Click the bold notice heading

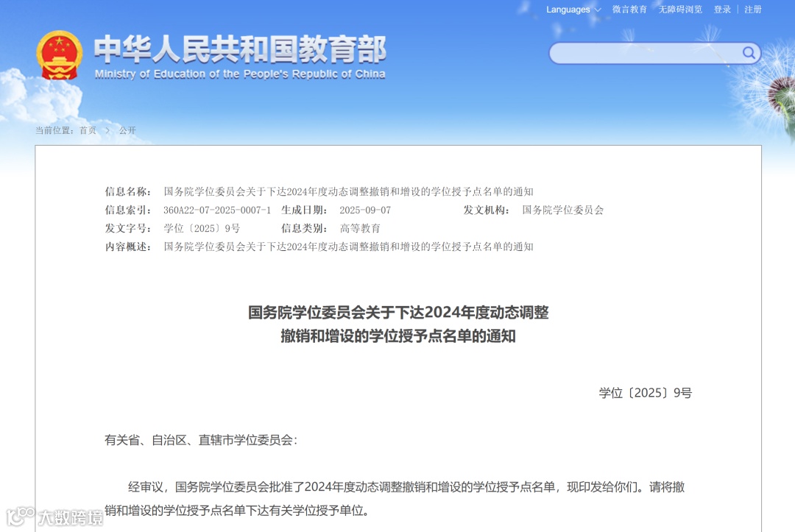398,324
